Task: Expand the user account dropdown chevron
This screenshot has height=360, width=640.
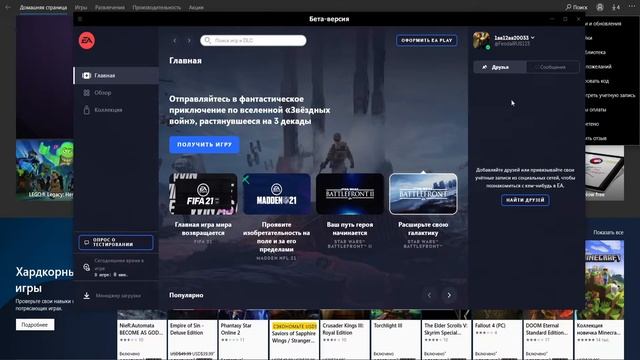Action: click(533, 38)
